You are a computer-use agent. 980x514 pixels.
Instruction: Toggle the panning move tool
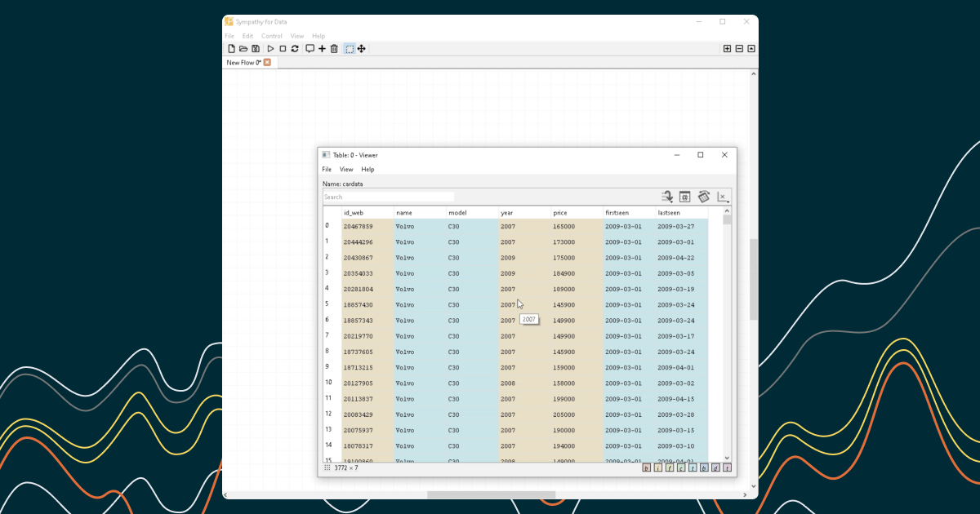click(362, 49)
